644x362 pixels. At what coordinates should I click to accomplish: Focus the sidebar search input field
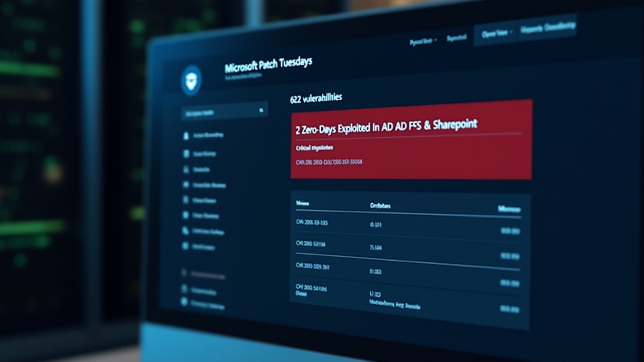click(224, 111)
